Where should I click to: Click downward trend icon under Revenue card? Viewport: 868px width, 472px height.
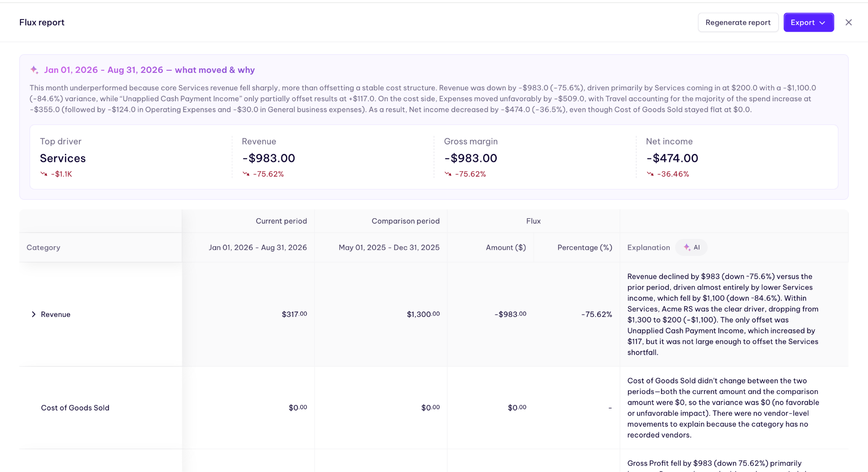tap(246, 174)
